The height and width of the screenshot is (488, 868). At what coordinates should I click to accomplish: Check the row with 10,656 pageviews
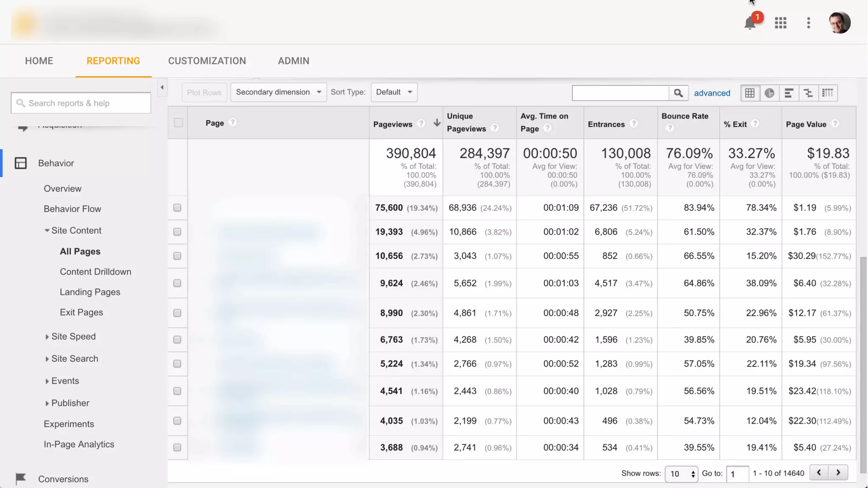pos(177,256)
